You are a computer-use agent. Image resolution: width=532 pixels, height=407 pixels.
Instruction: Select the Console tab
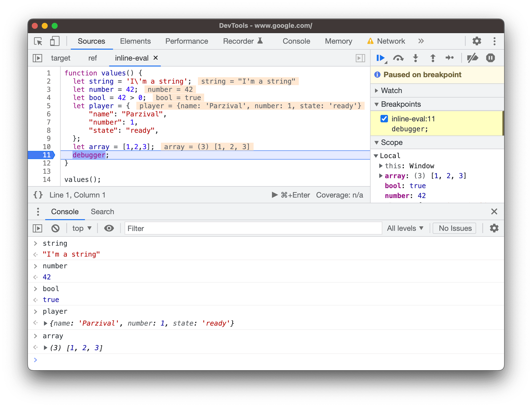click(65, 212)
